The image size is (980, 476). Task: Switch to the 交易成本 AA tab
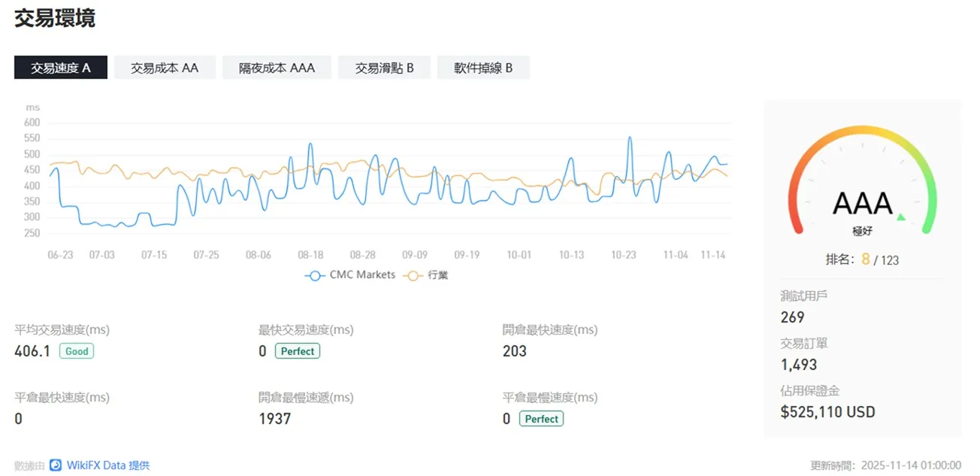tap(165, 68)
